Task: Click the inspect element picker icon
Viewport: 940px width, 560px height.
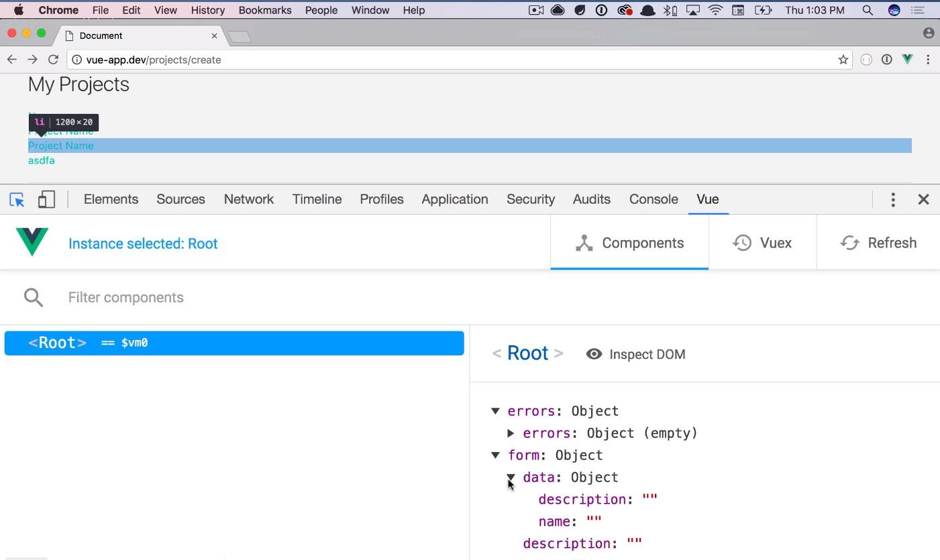Action: 17,199
